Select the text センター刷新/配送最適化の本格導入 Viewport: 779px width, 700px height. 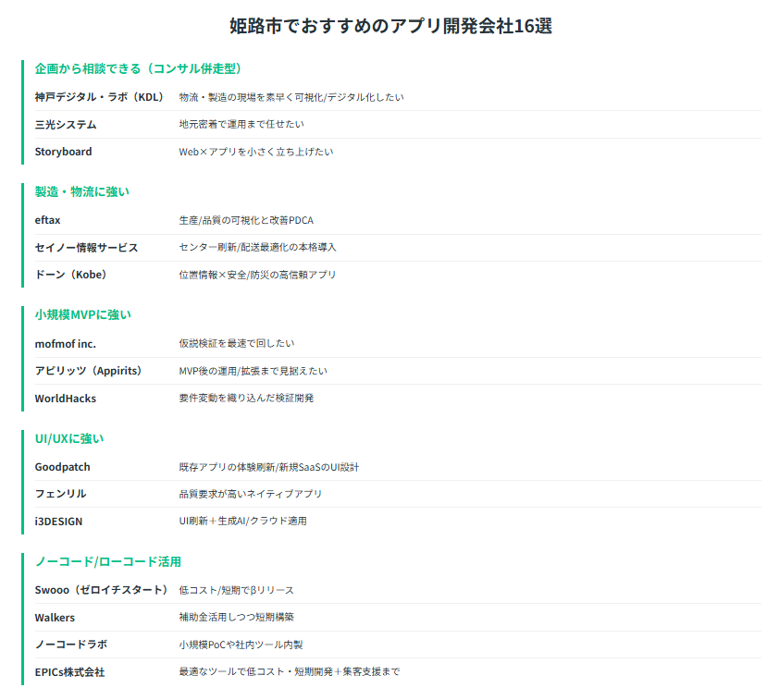257,247
